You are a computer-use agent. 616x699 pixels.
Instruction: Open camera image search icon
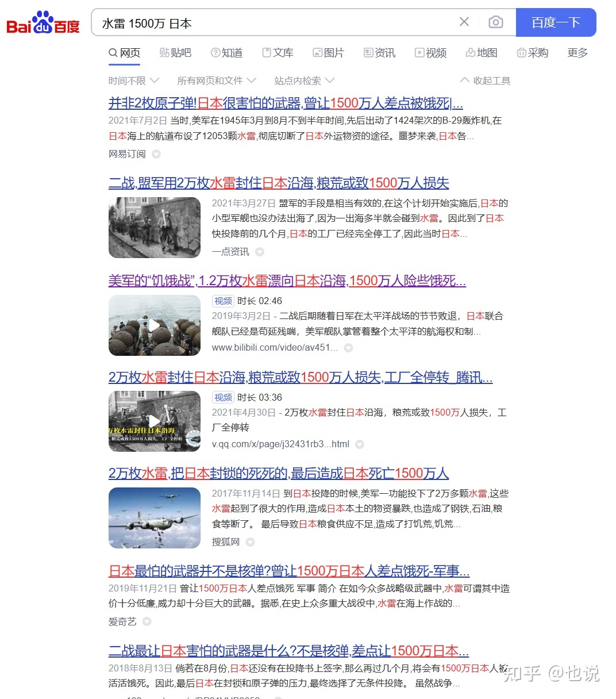click(495, 22)
